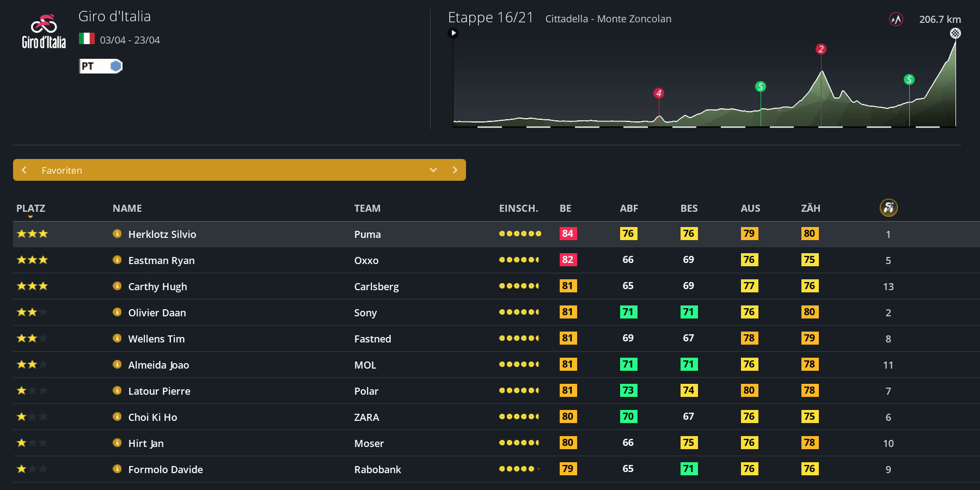Open rider Eastman Ryan's profile
Image resolution: width=980 pixels, height=490 pixels.
pos(161,260)
